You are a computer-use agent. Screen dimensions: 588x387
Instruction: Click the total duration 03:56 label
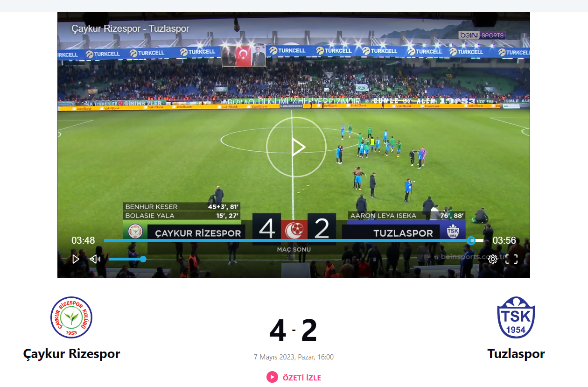[504, 240]
